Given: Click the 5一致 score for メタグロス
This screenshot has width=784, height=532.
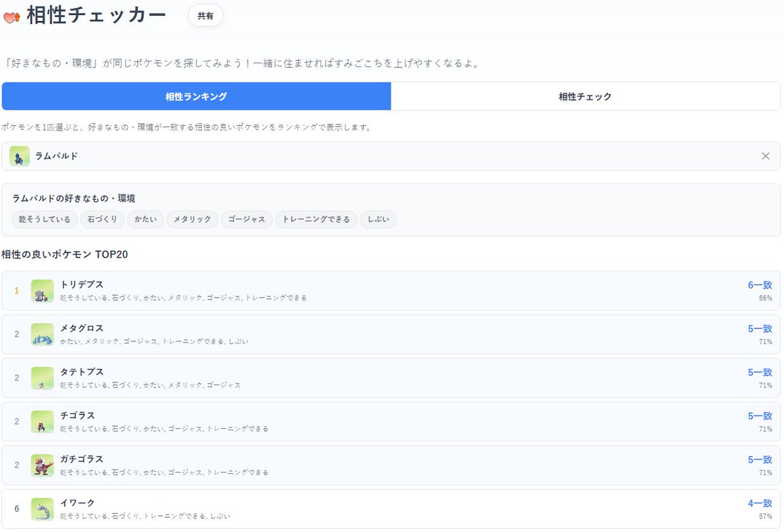Looking at the screenshot, I should pos(760,329).
